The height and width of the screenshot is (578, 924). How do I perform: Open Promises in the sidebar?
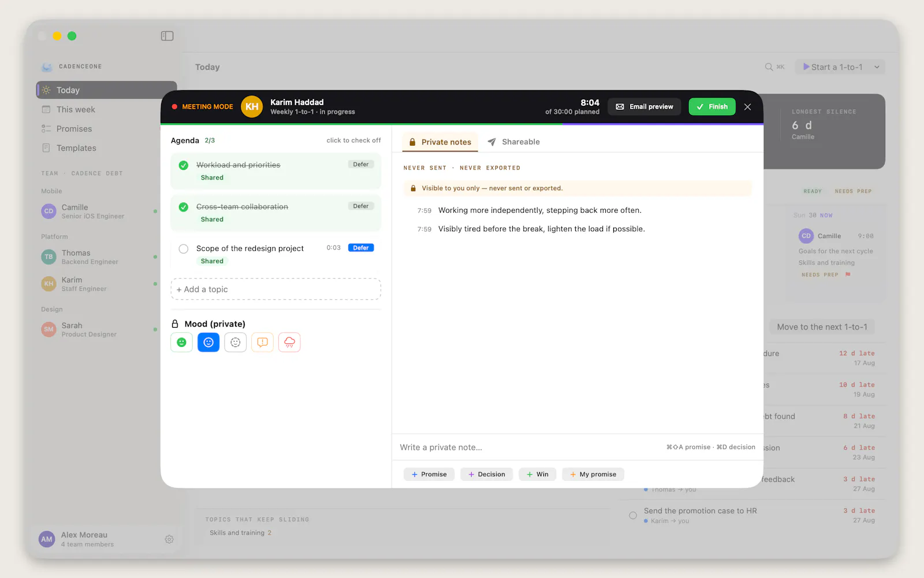[106, 129]
